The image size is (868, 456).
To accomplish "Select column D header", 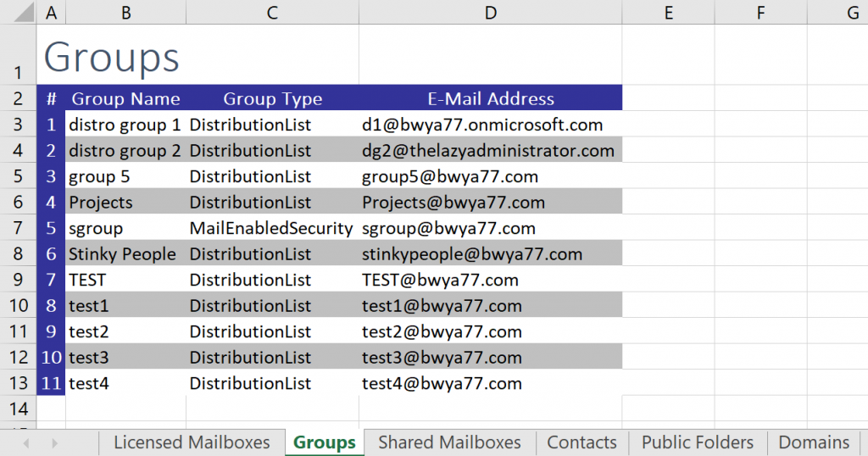I will [491, 12].
